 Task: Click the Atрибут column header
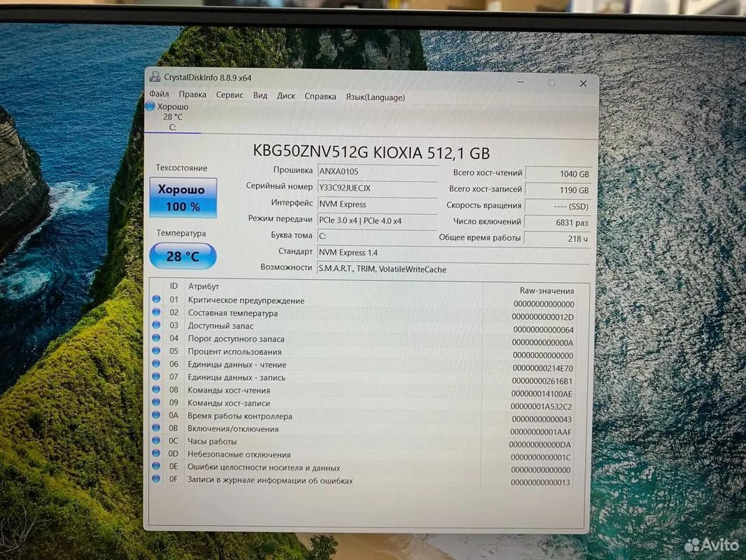(203, 286)
